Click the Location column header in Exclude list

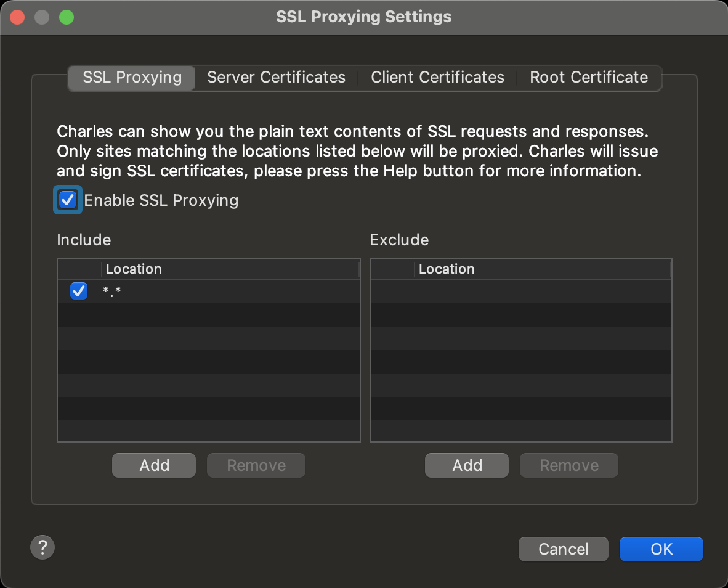[447, 269]
